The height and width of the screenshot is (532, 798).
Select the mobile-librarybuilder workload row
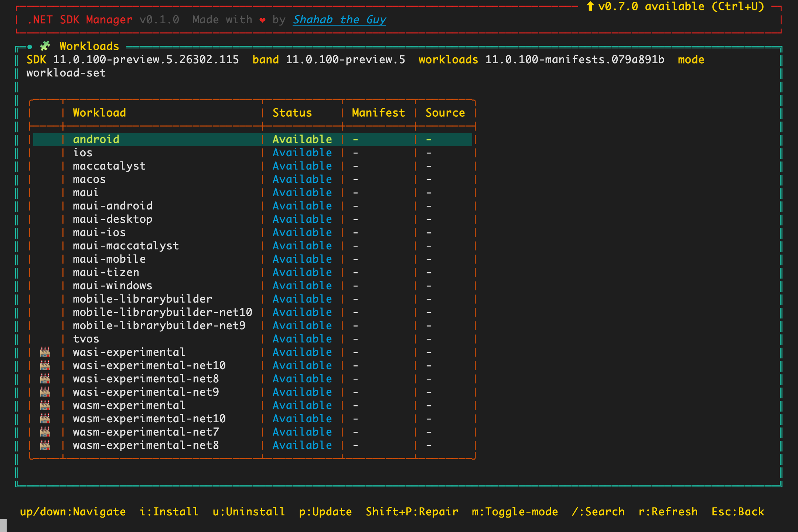click(x=253, y=299)
